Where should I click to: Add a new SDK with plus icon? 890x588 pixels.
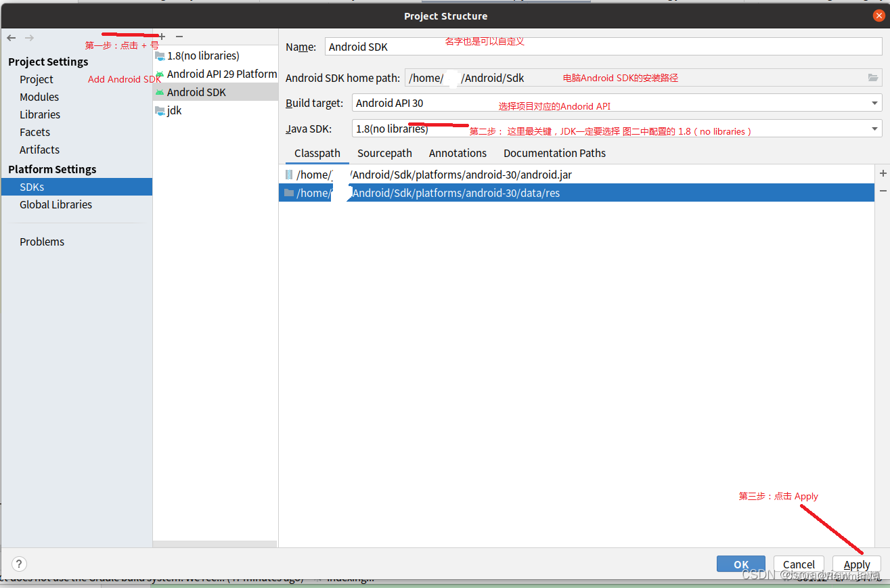[162, 37]
